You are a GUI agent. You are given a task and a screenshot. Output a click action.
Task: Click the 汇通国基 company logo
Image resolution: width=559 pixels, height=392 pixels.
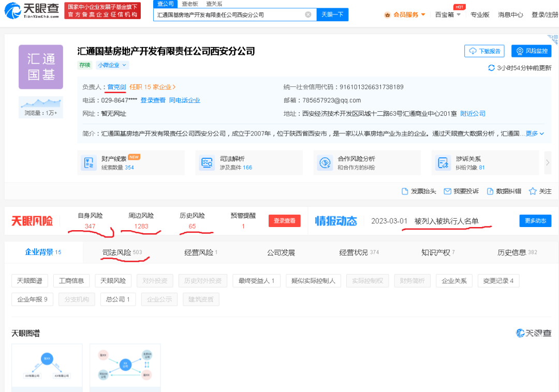click(41, 67)
